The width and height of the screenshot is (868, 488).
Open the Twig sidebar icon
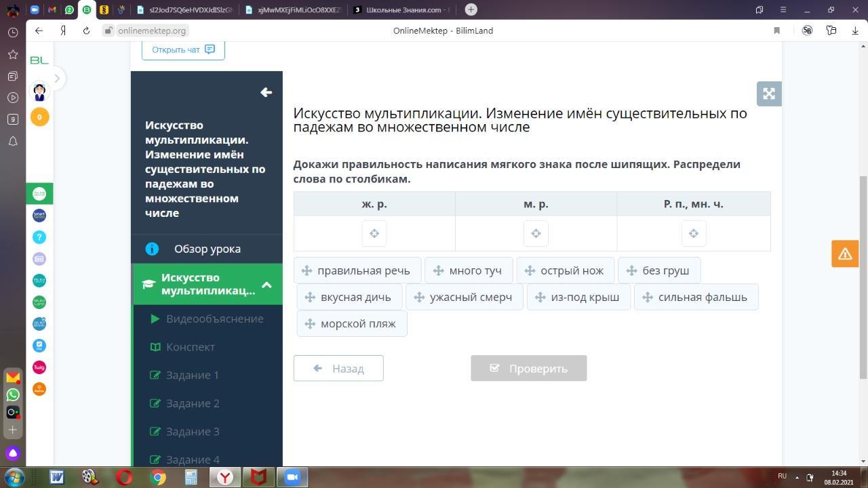[x=39, y=367]
